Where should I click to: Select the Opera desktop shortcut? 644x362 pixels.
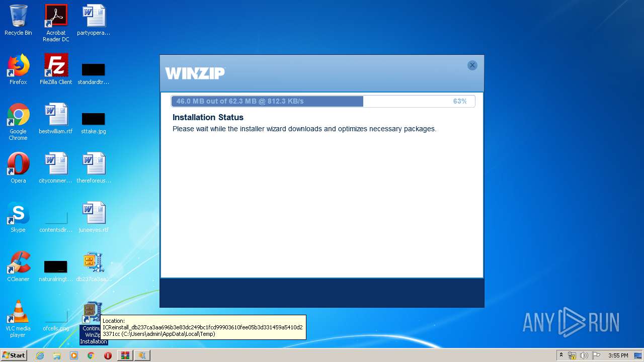pyautogui.click(x=18, y=168)
